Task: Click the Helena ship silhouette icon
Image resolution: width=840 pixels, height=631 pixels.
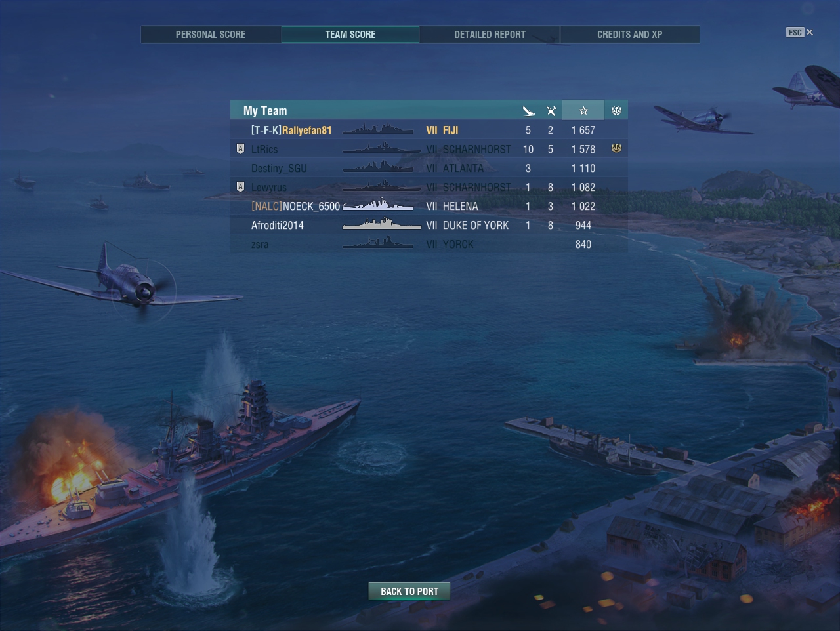Action: 378,206
